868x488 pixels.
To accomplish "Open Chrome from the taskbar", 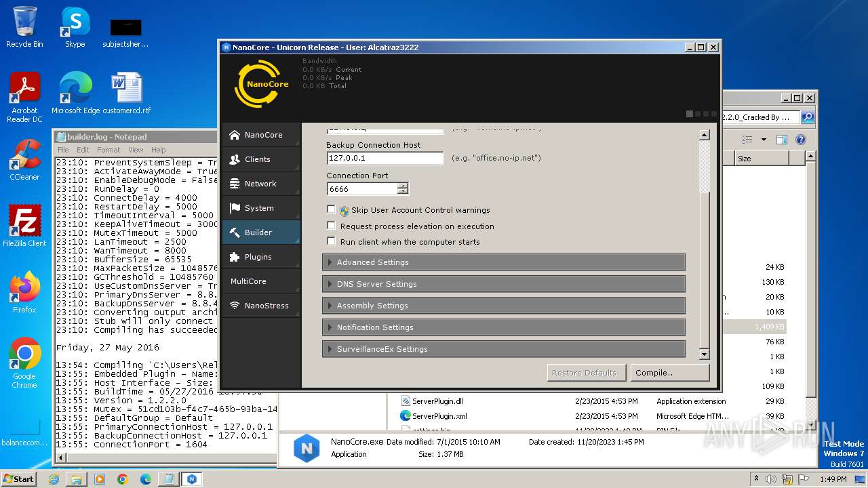I will pos(123,479).
